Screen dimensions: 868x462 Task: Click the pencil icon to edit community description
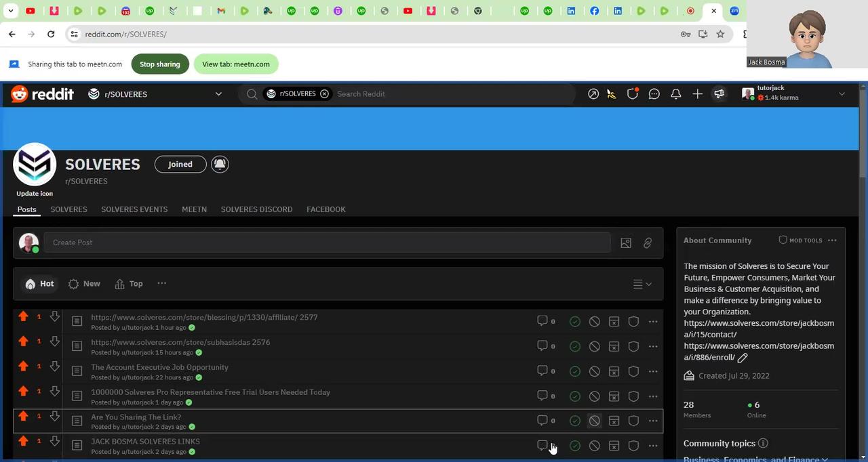(743, 358)
